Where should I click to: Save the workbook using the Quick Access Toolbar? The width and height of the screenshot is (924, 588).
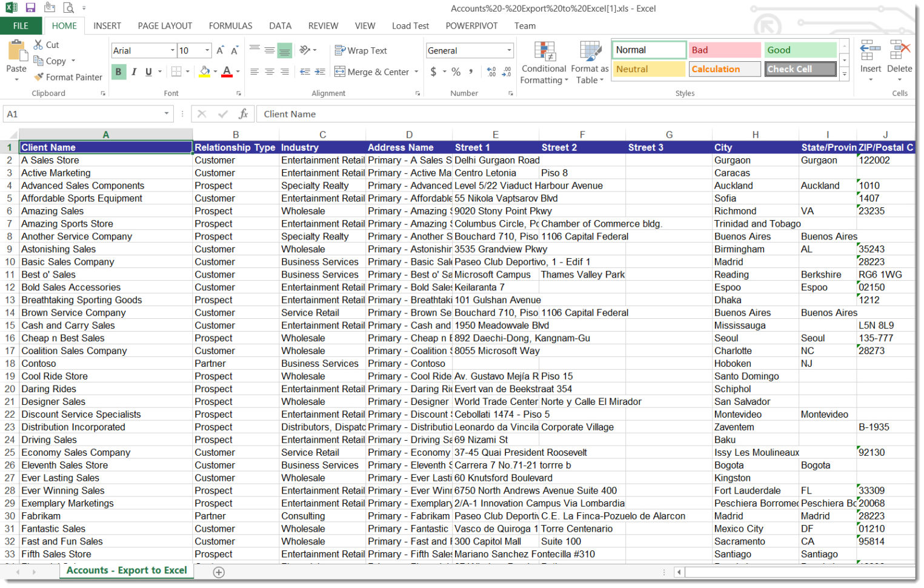30,7
